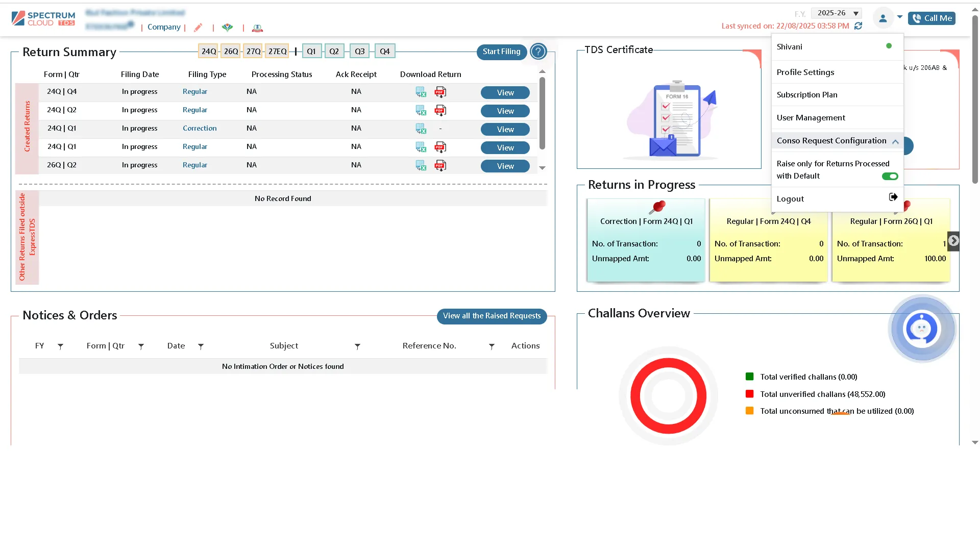Download Excel for 24Q Q4 return
Viewport: 980px width, 551px height.
tap(421, 92)
